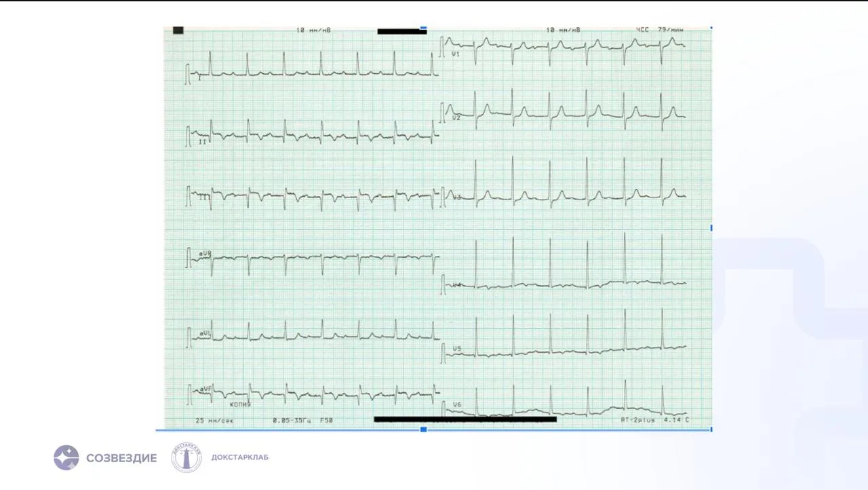Click the II lead label
868x490 pixels.
click(202, 142)
